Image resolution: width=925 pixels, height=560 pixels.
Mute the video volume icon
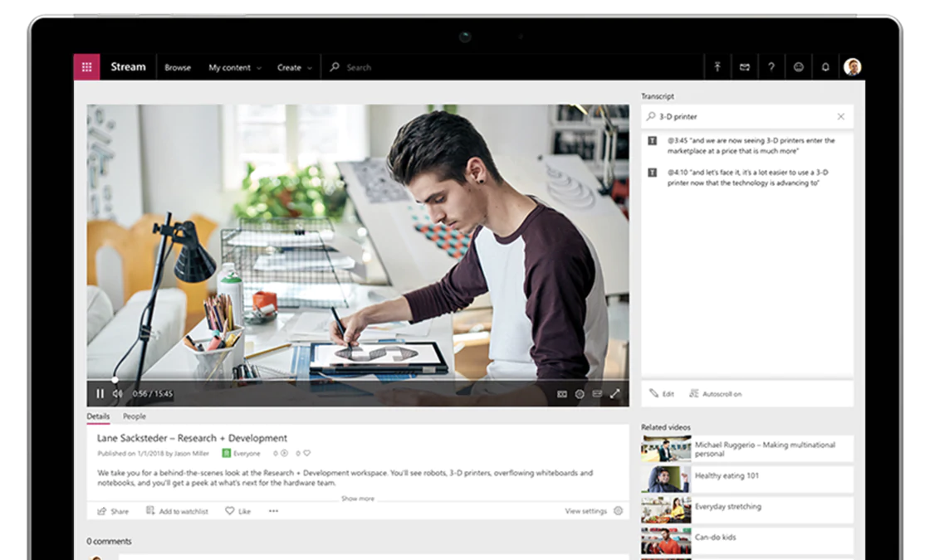point(117,394)
